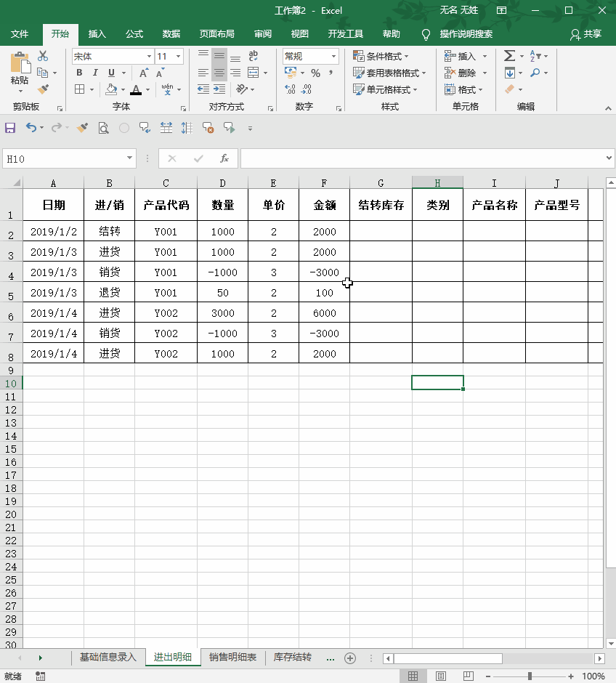Toggle the Wrap Text ab icon

coord(253,56)
